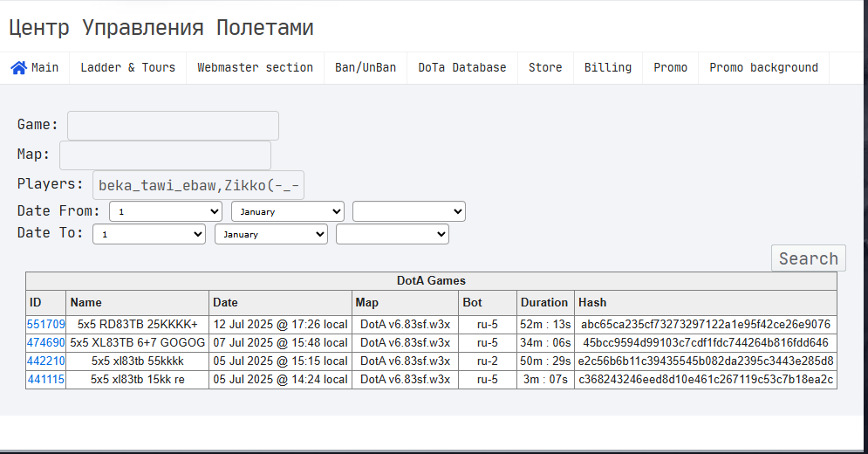The image size is (868, 454).
Task: Click date 05 Jul 2025 @ 14:24 local
Action: pos(281,379)
